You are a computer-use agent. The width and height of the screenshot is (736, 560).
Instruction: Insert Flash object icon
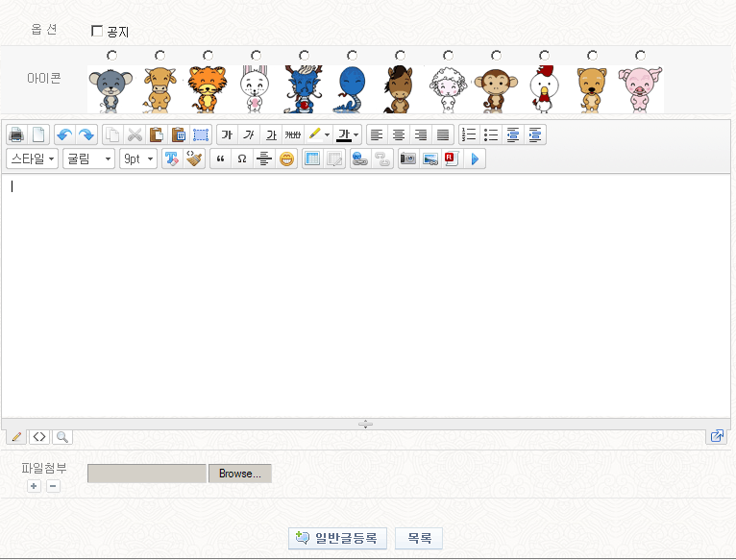point(452,158)
